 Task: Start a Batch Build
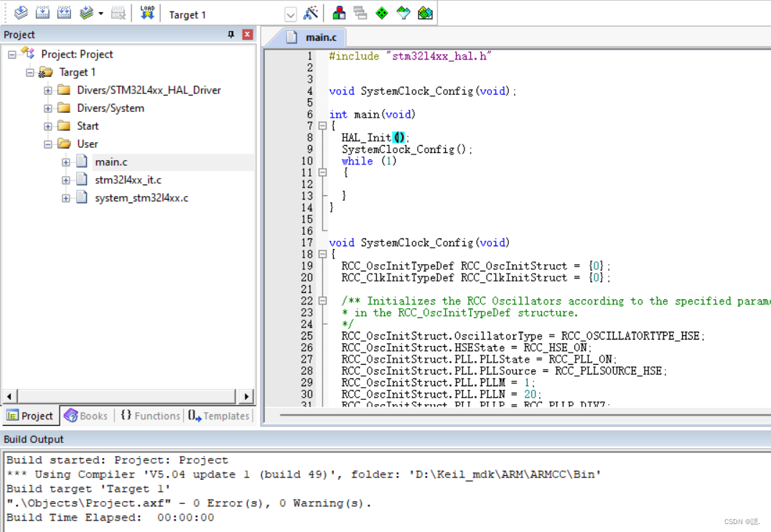[x=88, y=12]
